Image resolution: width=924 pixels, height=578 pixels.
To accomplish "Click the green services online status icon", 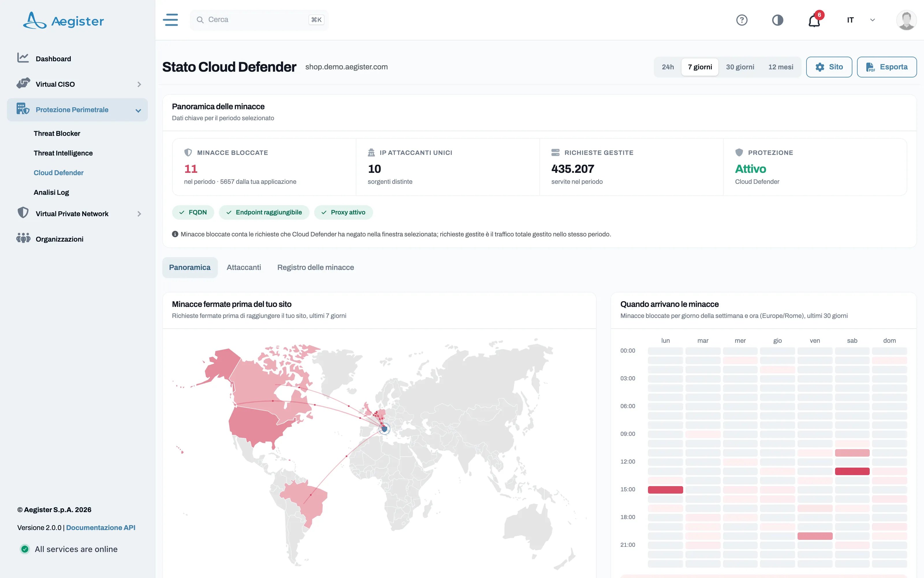I will point(25,549).
